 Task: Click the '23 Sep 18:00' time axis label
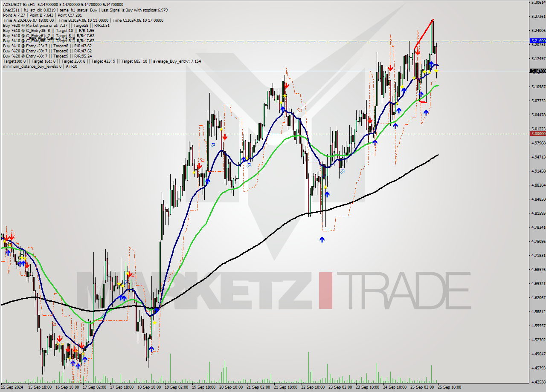click(x=367, y=387)
